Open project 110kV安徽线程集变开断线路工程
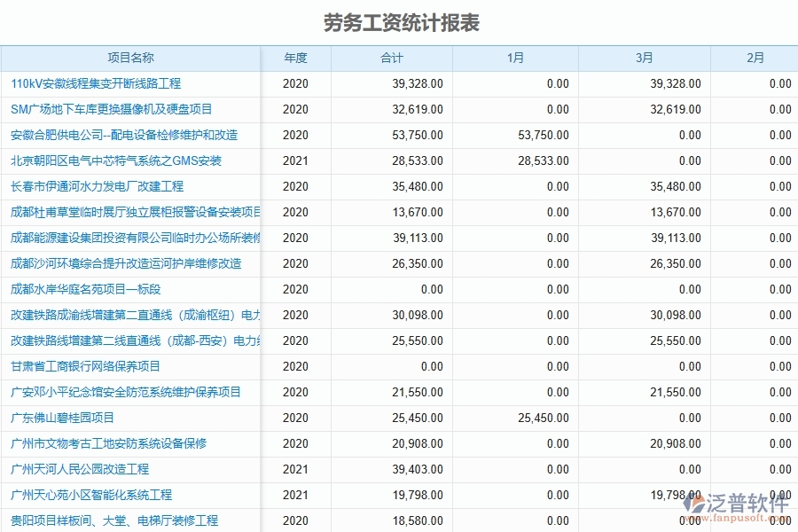 click(x=95, y=84)
